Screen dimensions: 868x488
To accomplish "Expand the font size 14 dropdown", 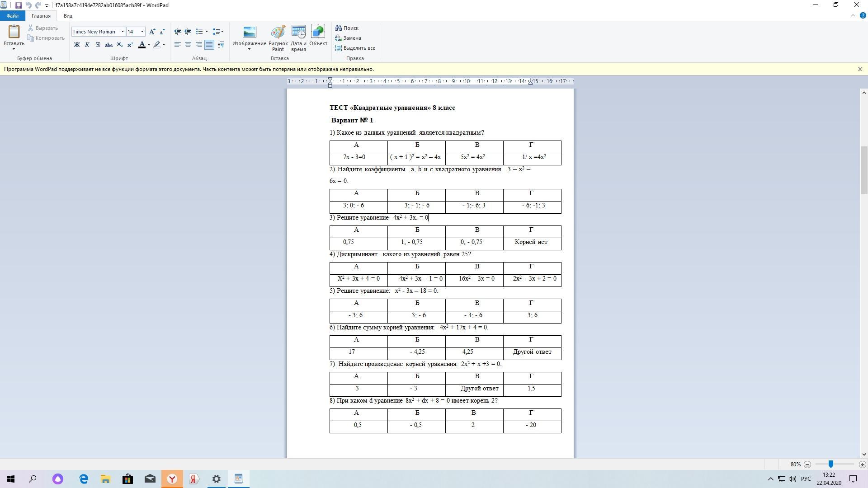I will click(x=142, y=32).
